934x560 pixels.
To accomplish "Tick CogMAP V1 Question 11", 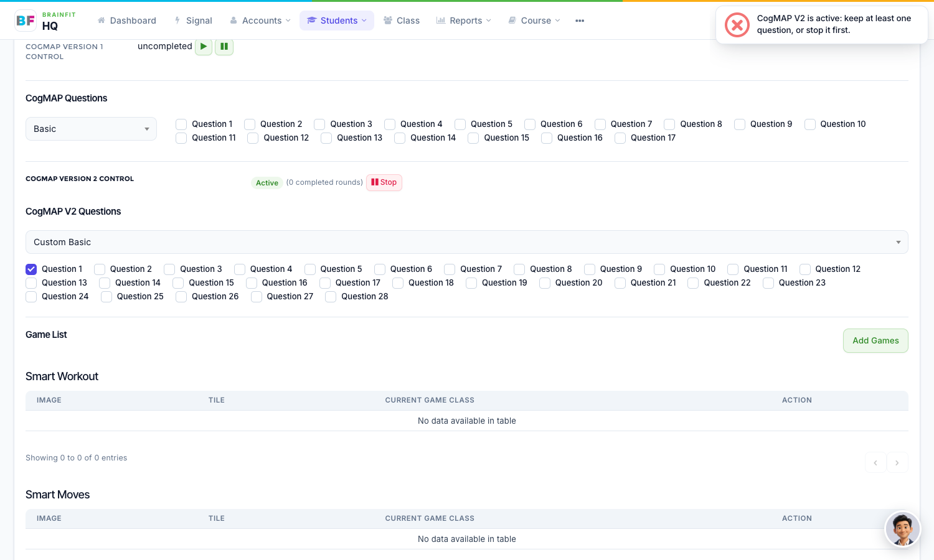I will coord(181,138).
